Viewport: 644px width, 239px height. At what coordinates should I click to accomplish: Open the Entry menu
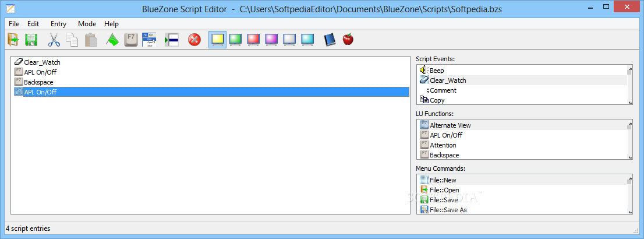pos(58,24)
